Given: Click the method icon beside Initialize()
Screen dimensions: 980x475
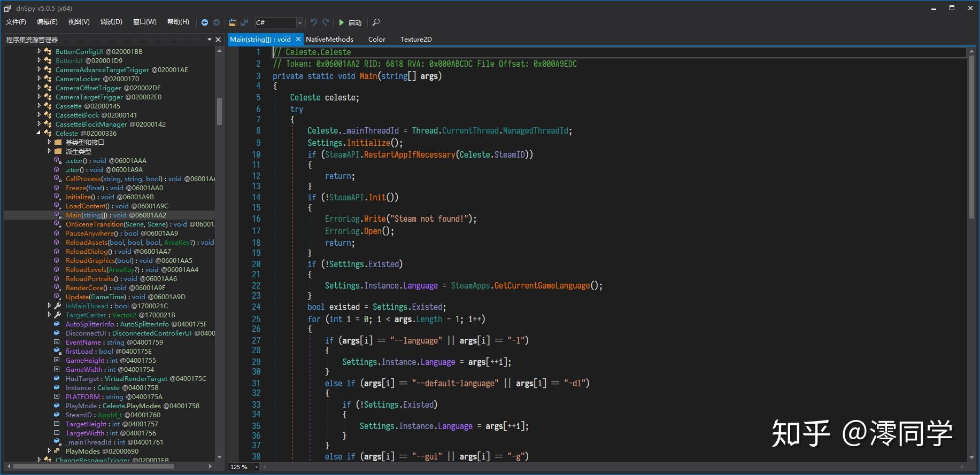Looking at the screenshot, I should pyautogui.click(x=57, y=197).
